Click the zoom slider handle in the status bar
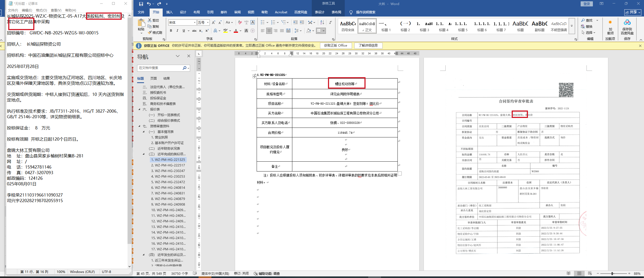Screen dimensions: 644x278 [613, 273]
